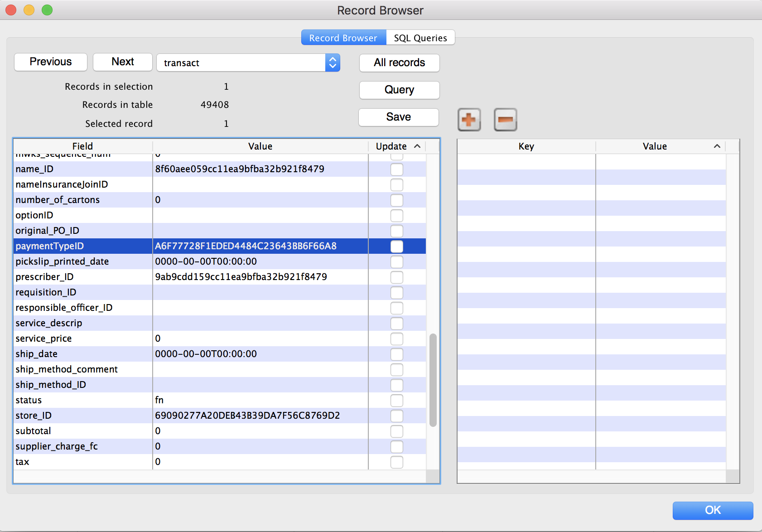The image size is (762, 532).
Task: Click the orange plus add-key icon
Action: tap(469, 120)
